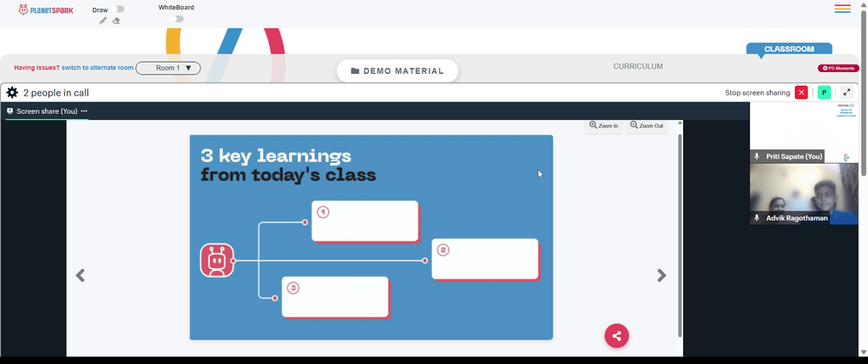Click Priti Sapate microphone icon
Image resolution: width=868 pixels, height=364 pixels.
coord(757,156)
